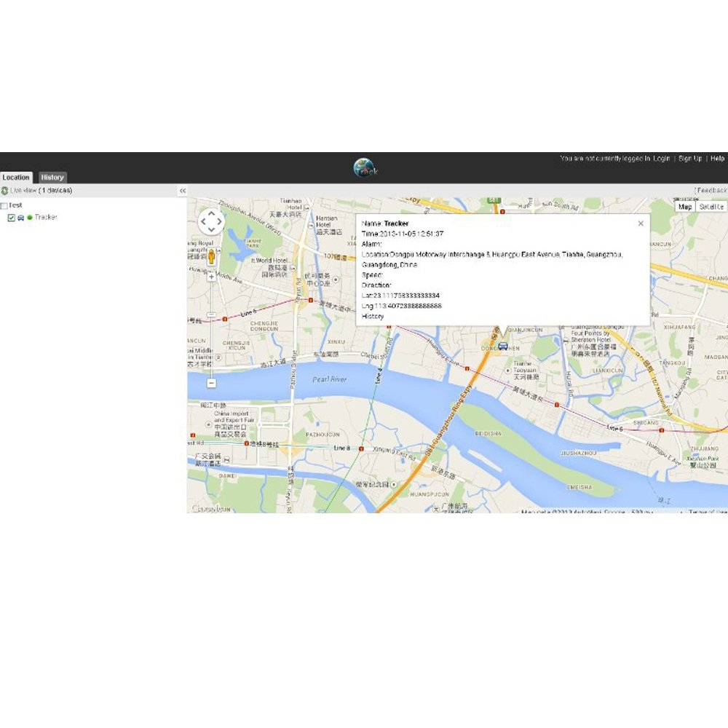Click the globe Track logo
Image resolution: width=728 pixels, height=728 pixels.
point(365,168)
